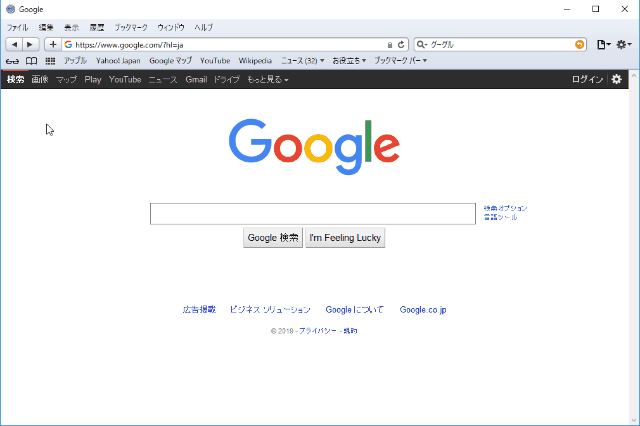Expand the ブックマーク バー folder
Image resolution: width=640 pixels, height=426 pixels.
pyautogui.click(x=401, y=61)
